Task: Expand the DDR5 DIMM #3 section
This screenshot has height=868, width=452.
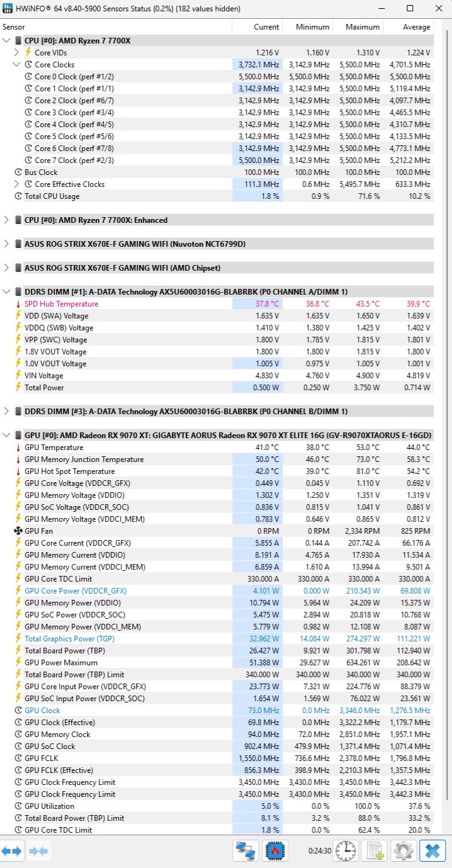Action: (6, 411)
